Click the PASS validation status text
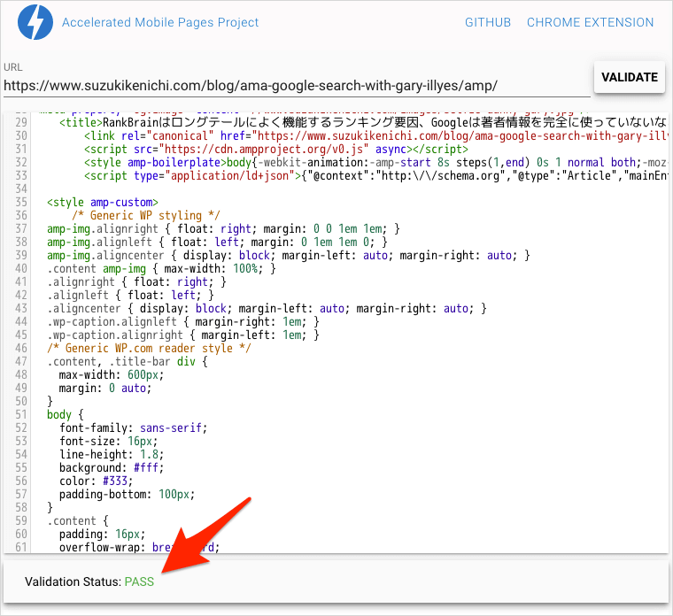Viewport: 673px width, 616px height. click(x=139, y=581)
